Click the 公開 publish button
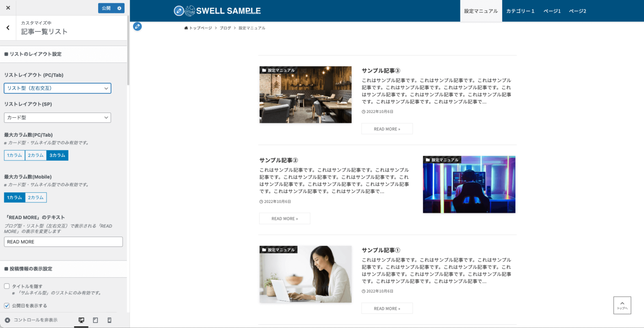Screen dimensions: 644x328 [105, 8]
